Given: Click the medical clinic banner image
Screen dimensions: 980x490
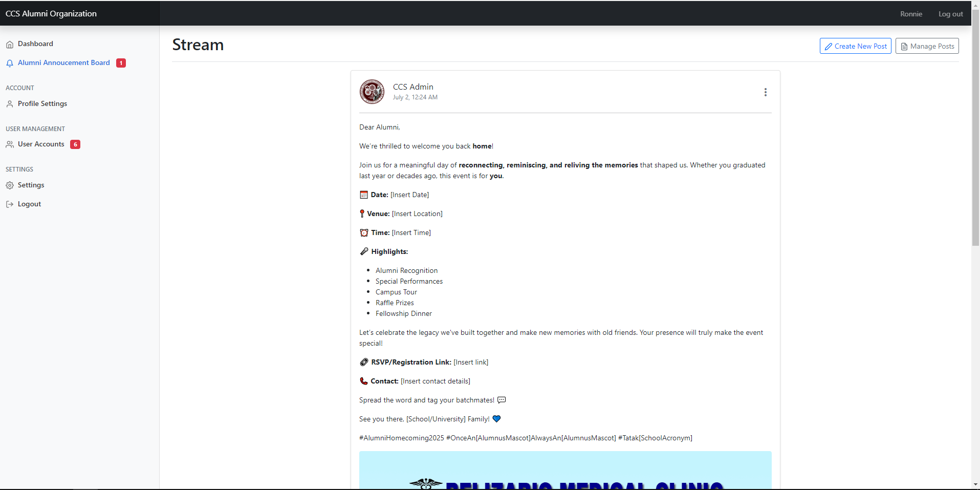Looking at the screenshot, I should (x=565, y=471).
